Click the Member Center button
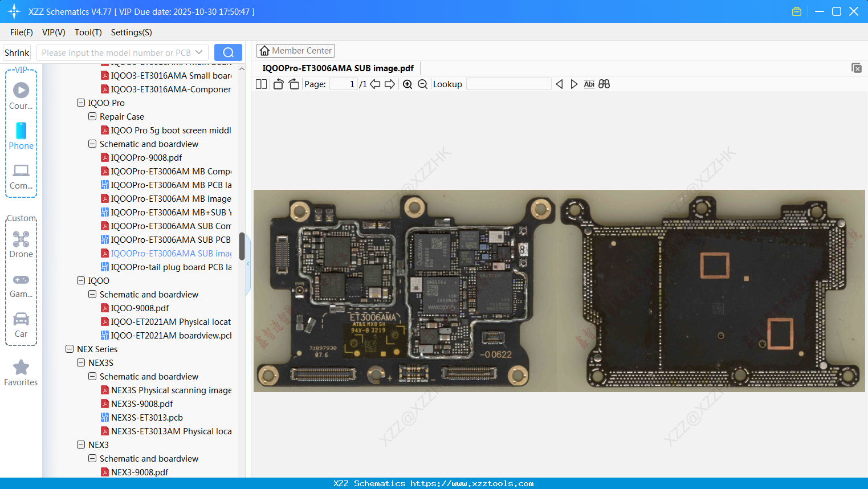 [295, 50]
